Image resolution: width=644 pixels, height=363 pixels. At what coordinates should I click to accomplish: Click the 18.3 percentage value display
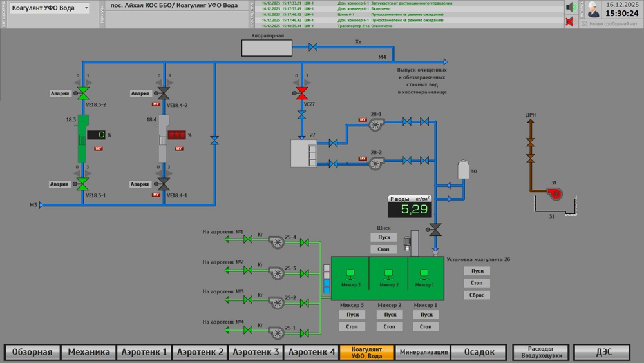coord(97,134)
